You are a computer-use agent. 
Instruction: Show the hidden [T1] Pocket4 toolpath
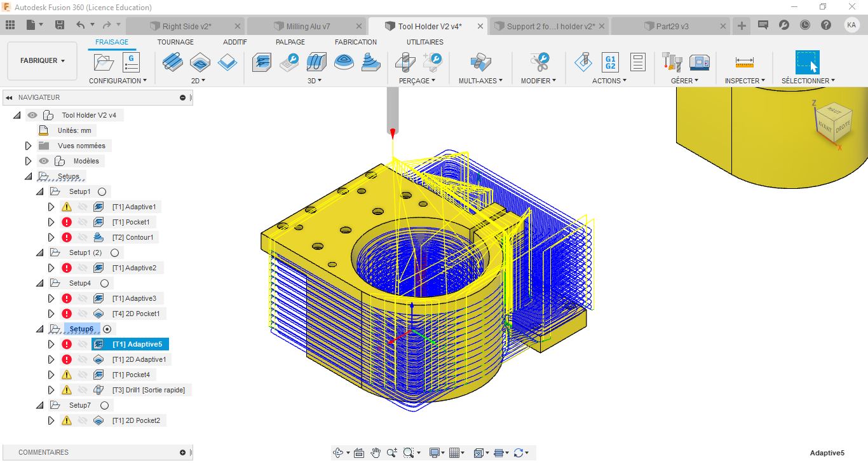pos(82,375)
